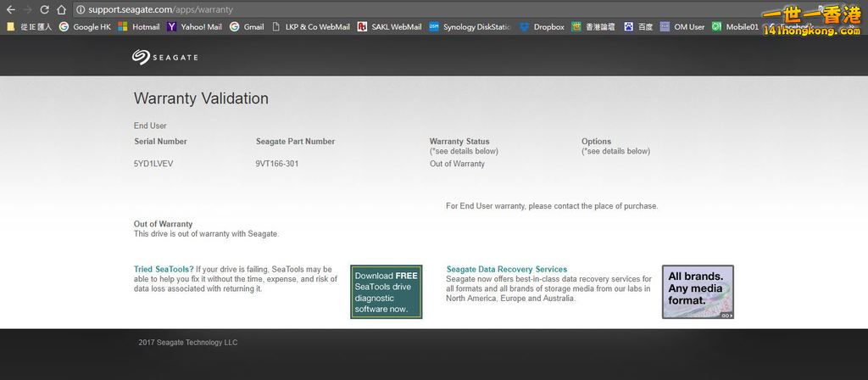Open the Dropbox bookmark
Viewport: 868px width, 380px height.
(x=542, y=26)
